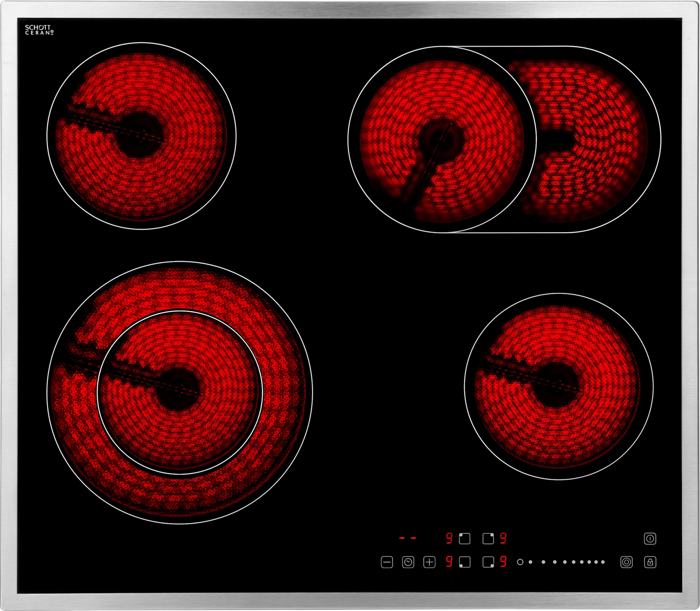Select the front-left cooking zone button
This screenshot has height=611, width=700.
[x=465, y=562]
